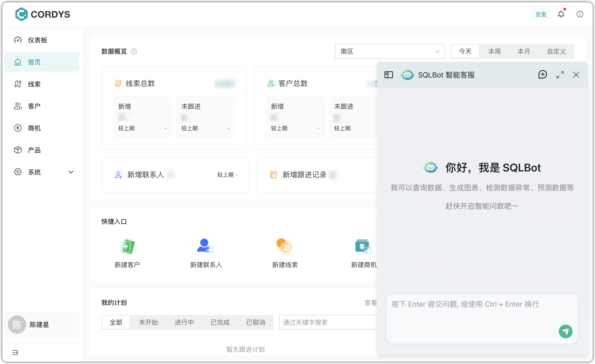This screenshot has height=364, width=595.
Task: Go to 首页 home page
Action: [34, 62]
